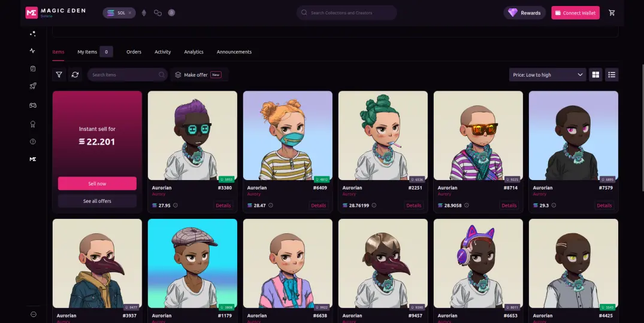Open the Aurorian #3380 thumbnail
The image size is (644, 323).
[193, 135]
